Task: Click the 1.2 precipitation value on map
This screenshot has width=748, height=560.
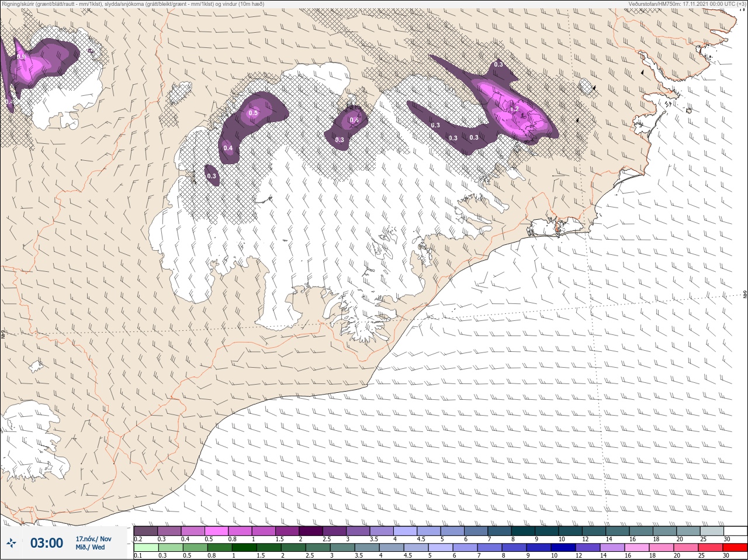Action: click(514, 109)
